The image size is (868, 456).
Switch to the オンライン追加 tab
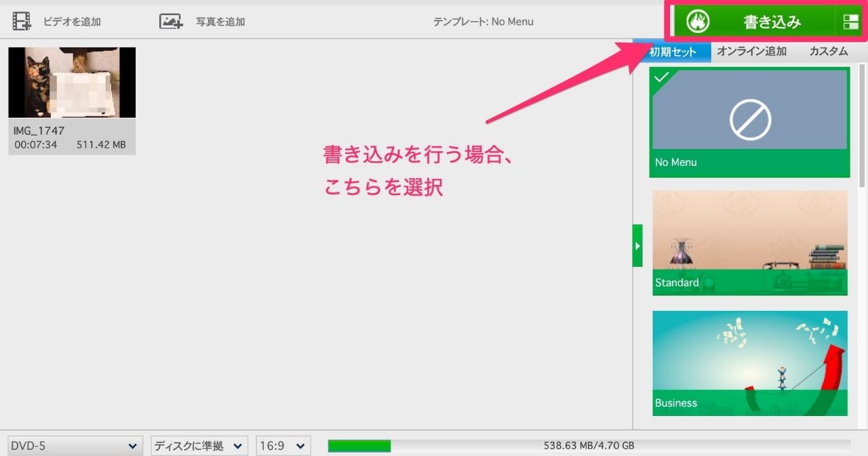coord(752,51)
